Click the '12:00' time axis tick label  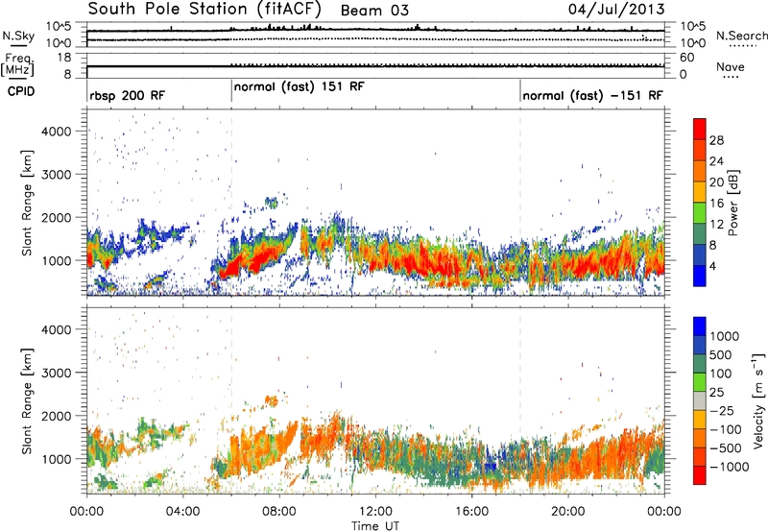(375, 512)
